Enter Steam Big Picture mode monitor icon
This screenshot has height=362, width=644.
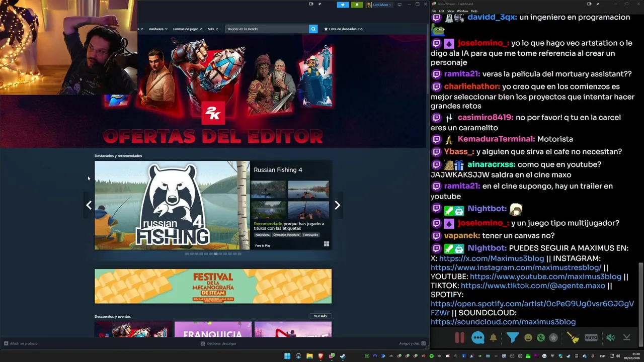point(399,5)
